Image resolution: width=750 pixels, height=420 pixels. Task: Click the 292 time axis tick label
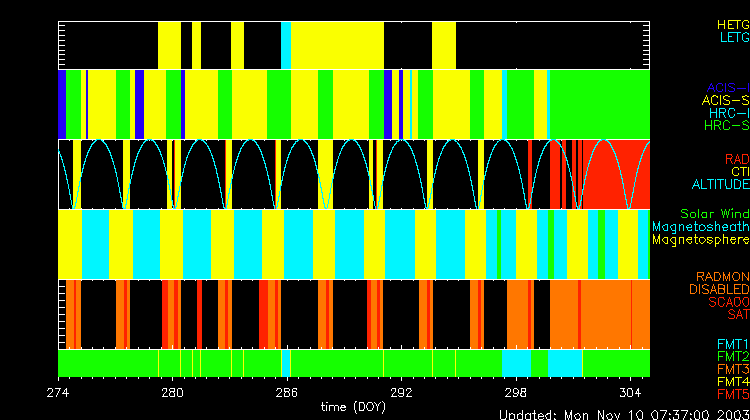(x=401, y=393)
